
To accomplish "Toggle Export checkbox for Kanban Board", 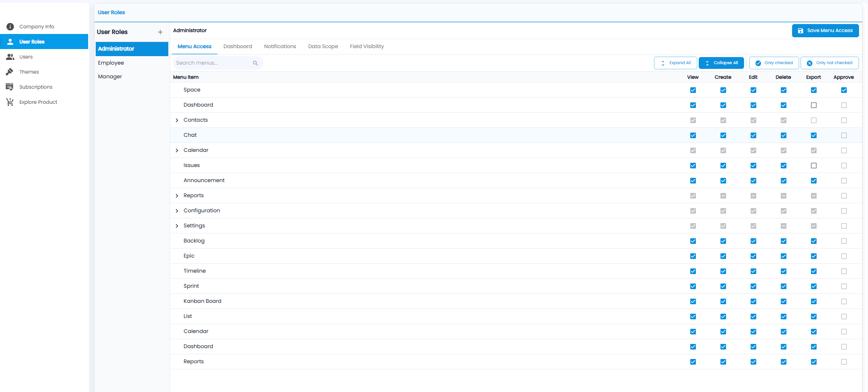I will [814, 301].
